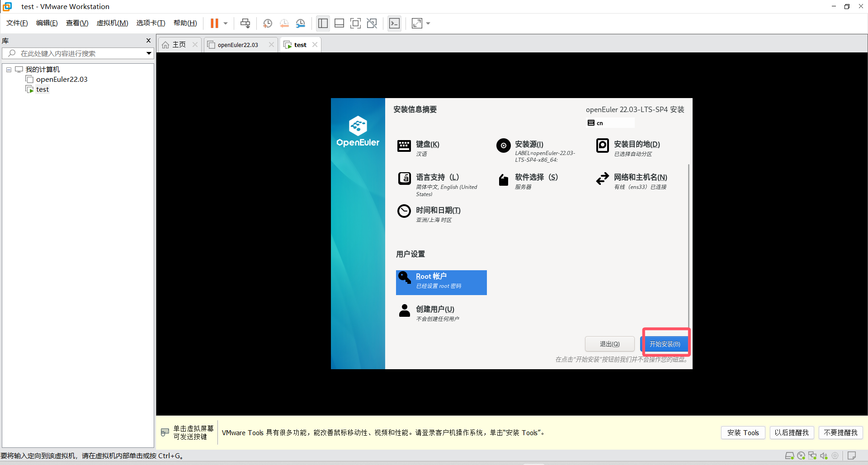The image size is (868, 465).
Task: Click the stretch guest display icon
Action: [417, 23]
